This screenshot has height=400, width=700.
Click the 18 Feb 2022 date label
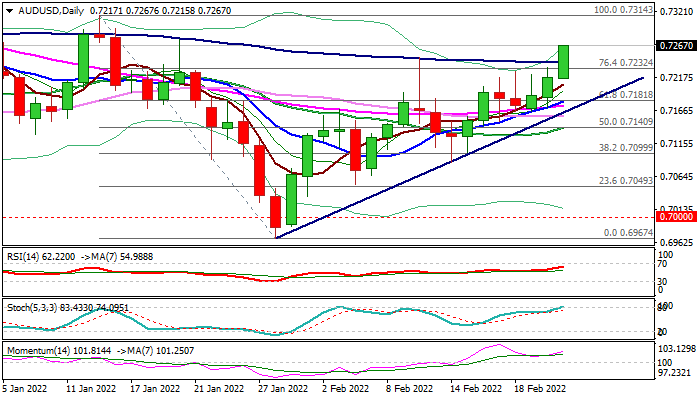540,388
